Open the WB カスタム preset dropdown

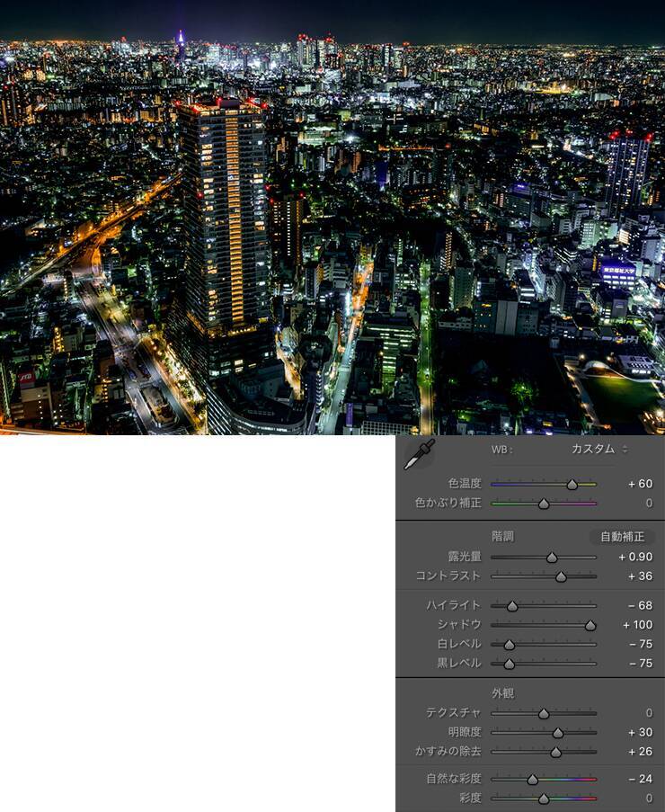point(599,449)
